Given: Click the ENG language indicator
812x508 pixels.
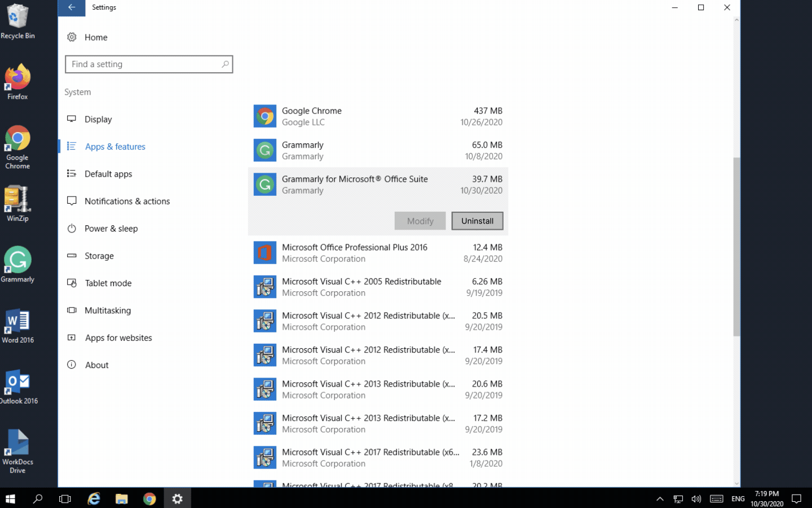Looking at the screenshot, I should click(x=738, y=498).
